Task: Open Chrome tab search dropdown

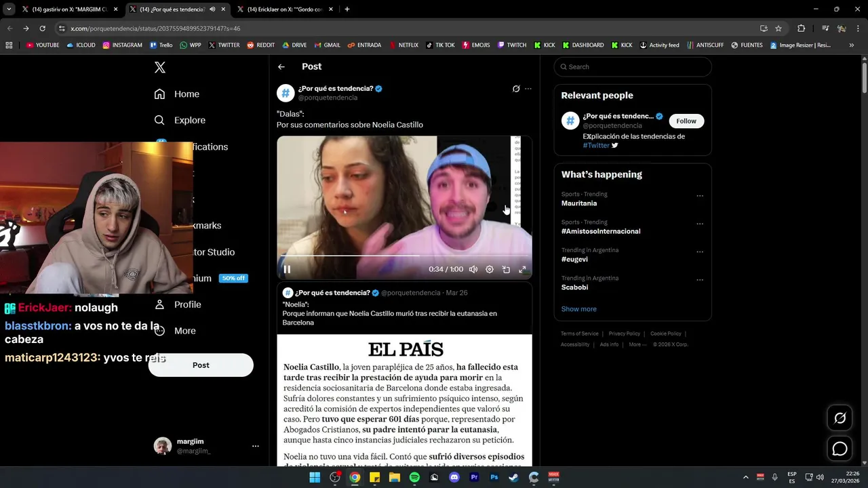Action: click(x=9, y=9)
